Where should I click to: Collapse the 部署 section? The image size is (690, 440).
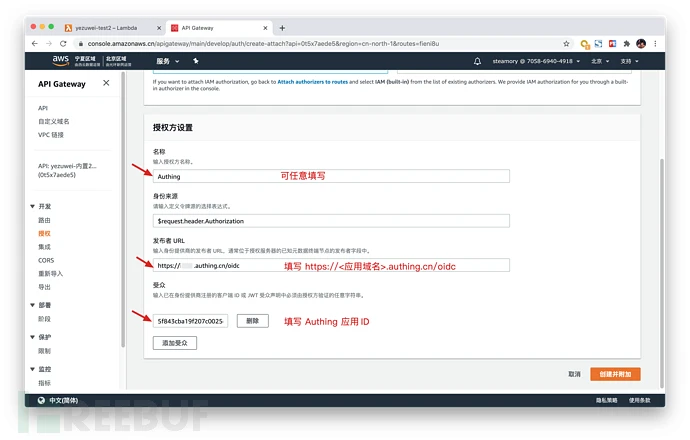click(33, 305)
